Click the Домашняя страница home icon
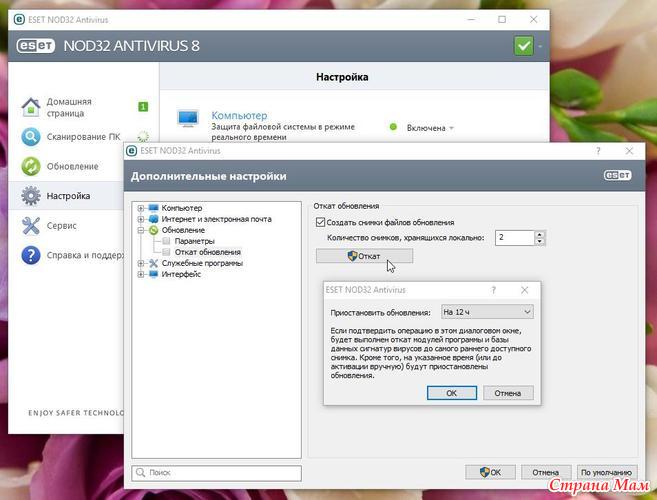 point(31,107)
